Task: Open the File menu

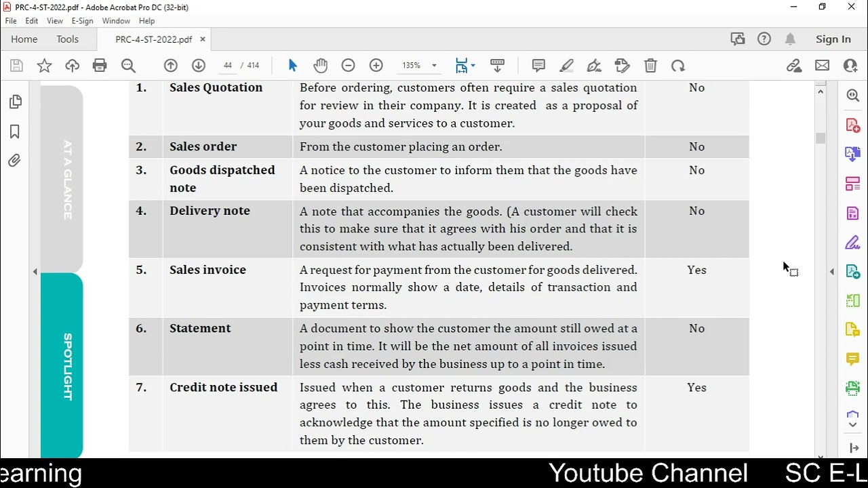Action: point(11,21)
